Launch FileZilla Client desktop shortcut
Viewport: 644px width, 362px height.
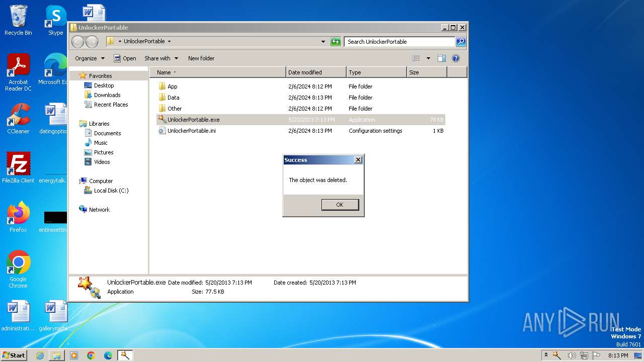tap(18, 168)
